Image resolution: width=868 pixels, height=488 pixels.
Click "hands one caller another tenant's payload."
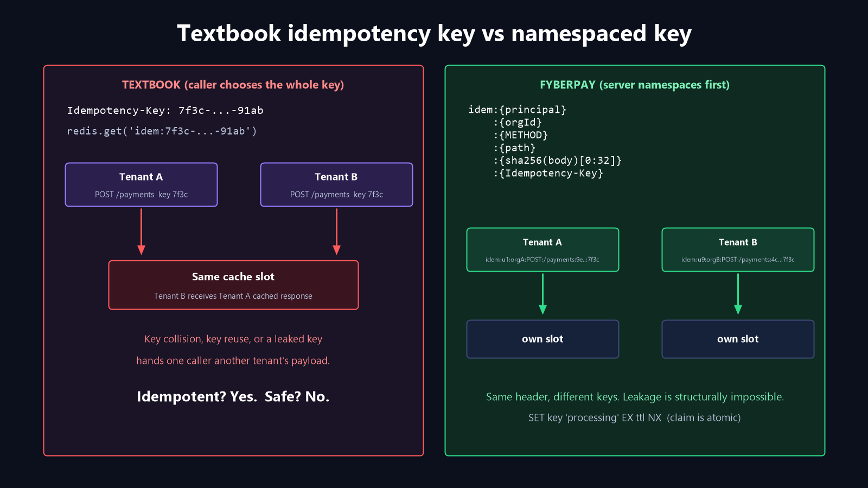coord(233,361)
